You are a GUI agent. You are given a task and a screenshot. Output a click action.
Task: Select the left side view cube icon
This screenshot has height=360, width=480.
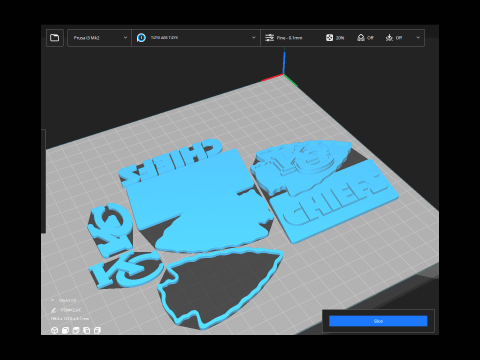click(87, 330)
